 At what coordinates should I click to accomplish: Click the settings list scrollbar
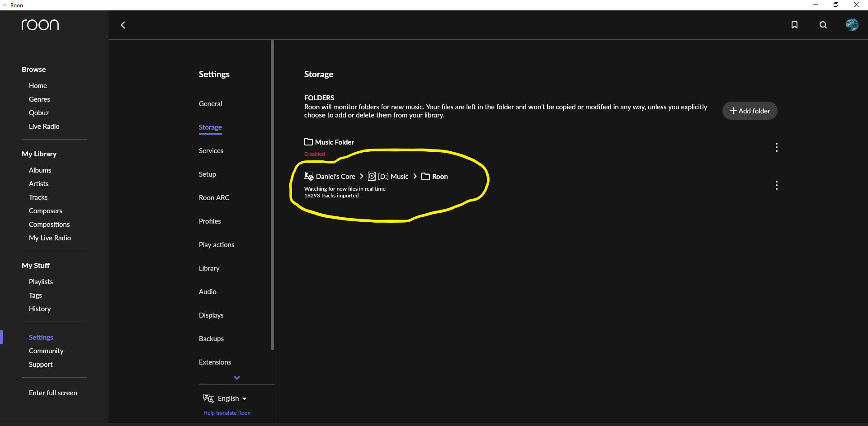(272, 195)
